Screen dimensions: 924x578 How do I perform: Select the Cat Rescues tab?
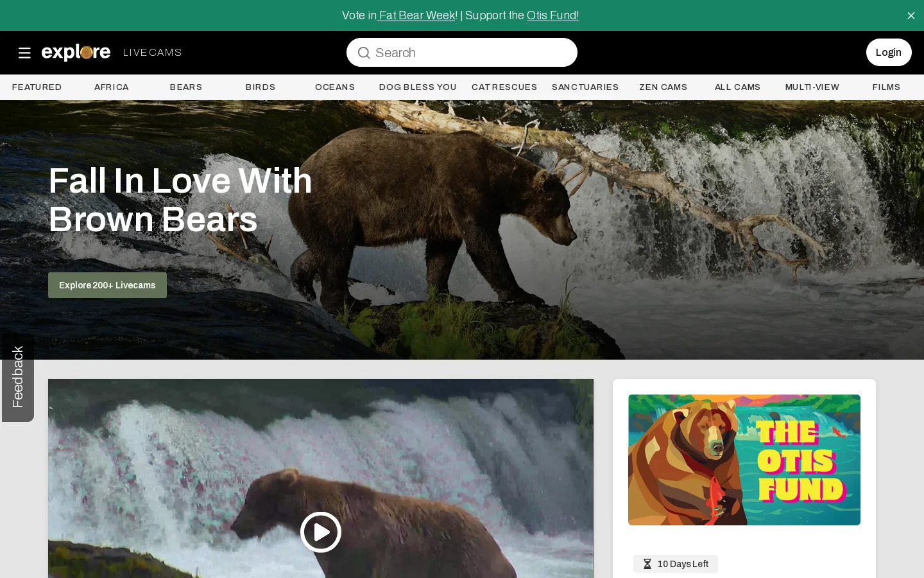click(504, 87)
